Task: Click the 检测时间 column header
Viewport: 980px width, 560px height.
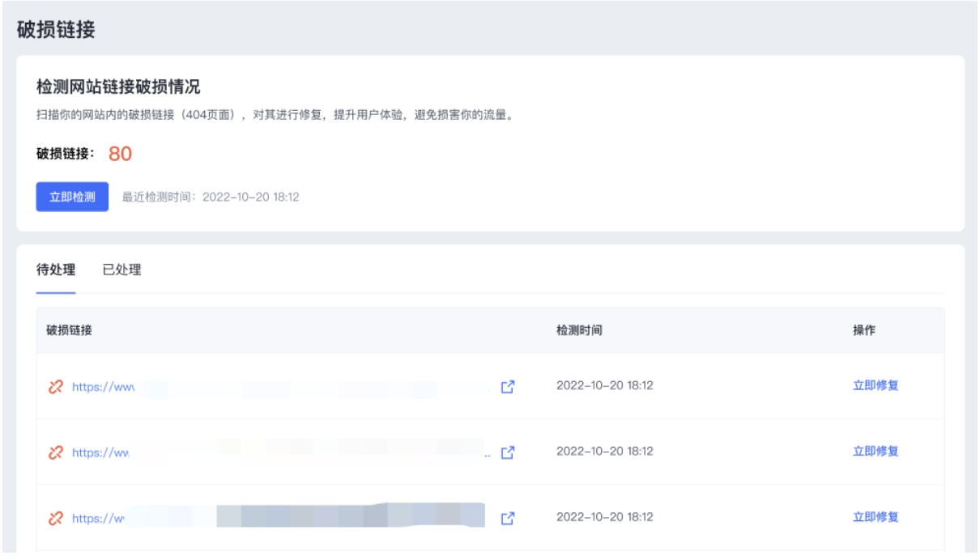Action: pos(578,330)
